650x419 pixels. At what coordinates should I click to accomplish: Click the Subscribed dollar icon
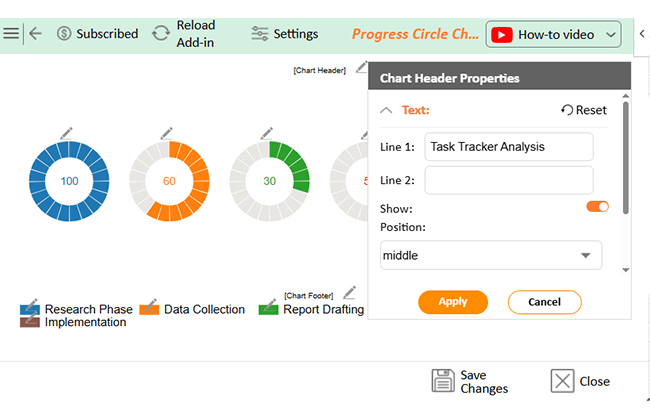click(x=64, y=34)
